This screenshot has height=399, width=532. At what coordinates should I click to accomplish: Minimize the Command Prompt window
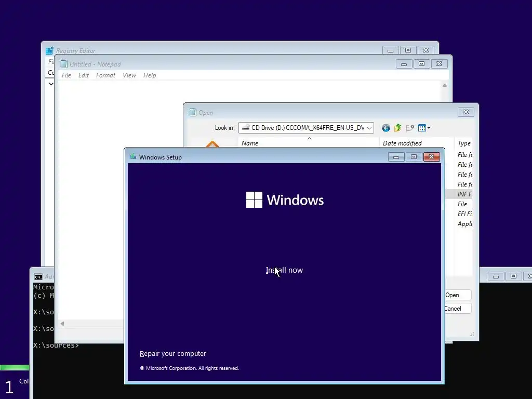coord(496,276)
